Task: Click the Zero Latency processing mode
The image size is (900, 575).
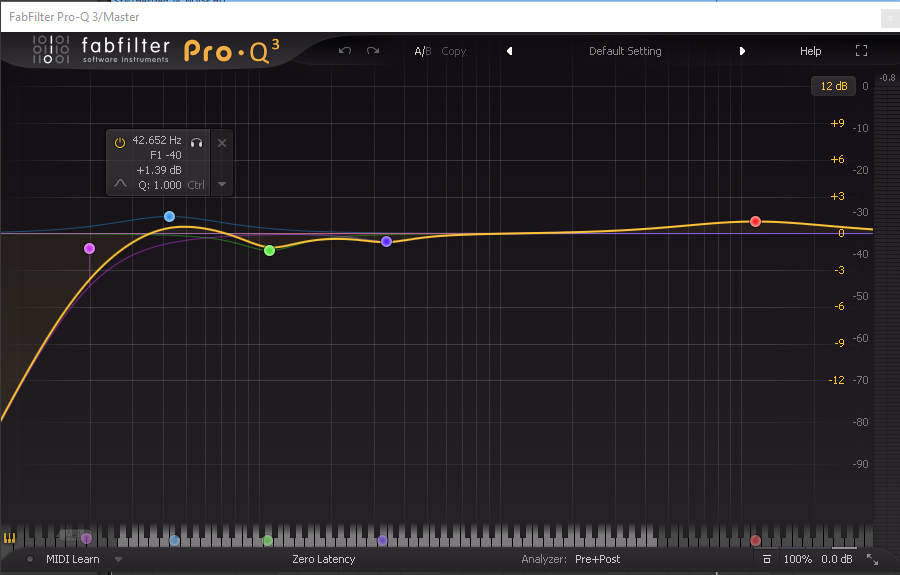Action: (323, 559)
